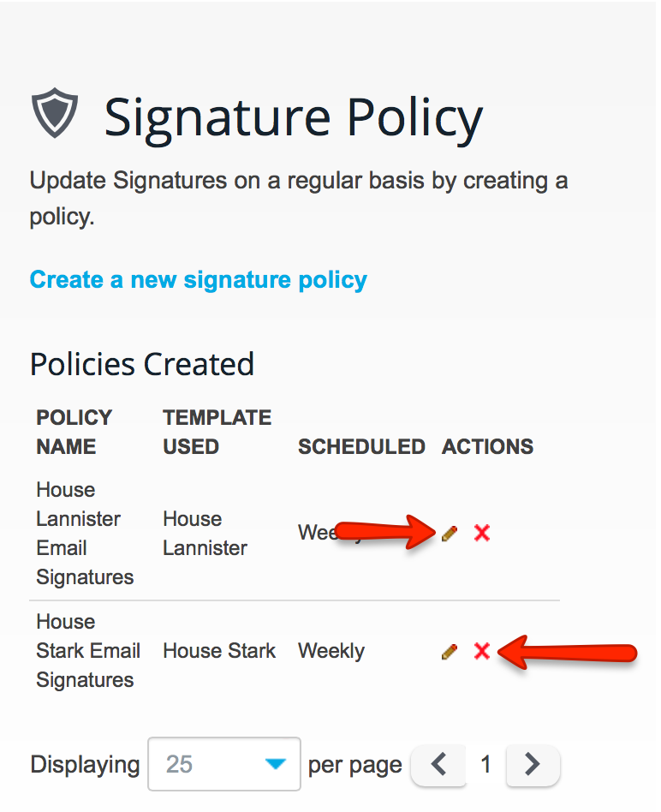This screenshot has height=812, width=661.
Task: Sort by the Policy Name column header
Action: click(x=74, y=432)
